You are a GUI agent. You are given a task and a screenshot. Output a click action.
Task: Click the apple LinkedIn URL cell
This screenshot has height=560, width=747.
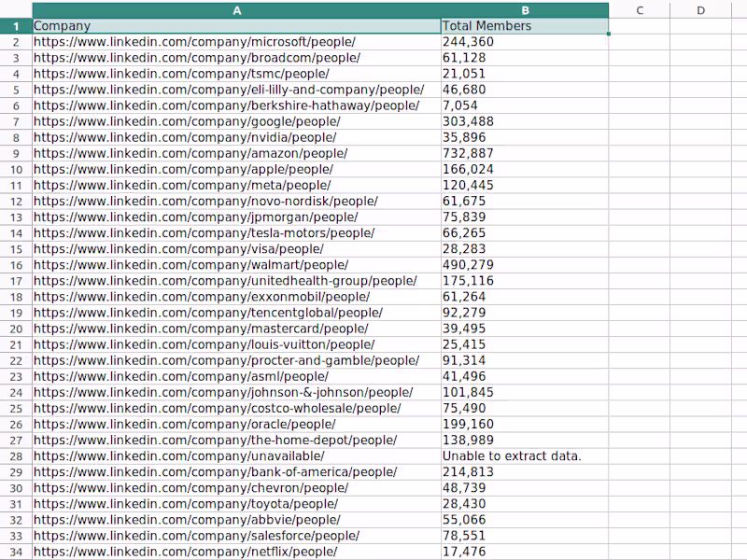pos(237,170)
